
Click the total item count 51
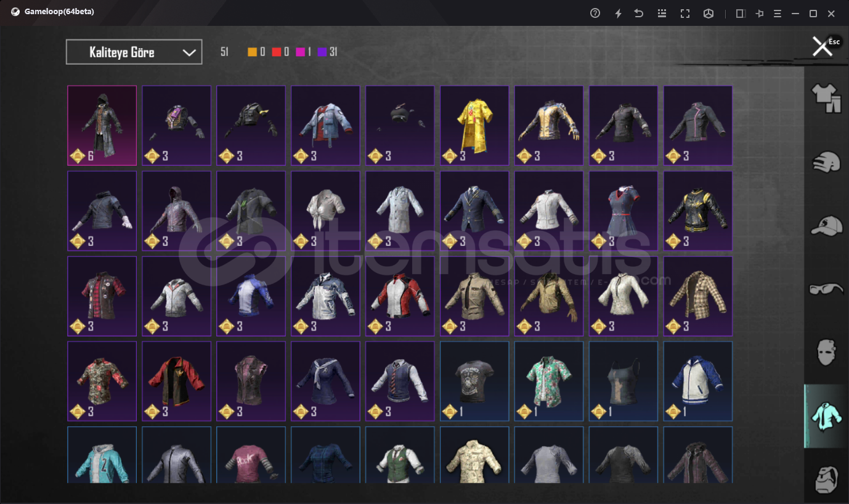click(224, 52)
